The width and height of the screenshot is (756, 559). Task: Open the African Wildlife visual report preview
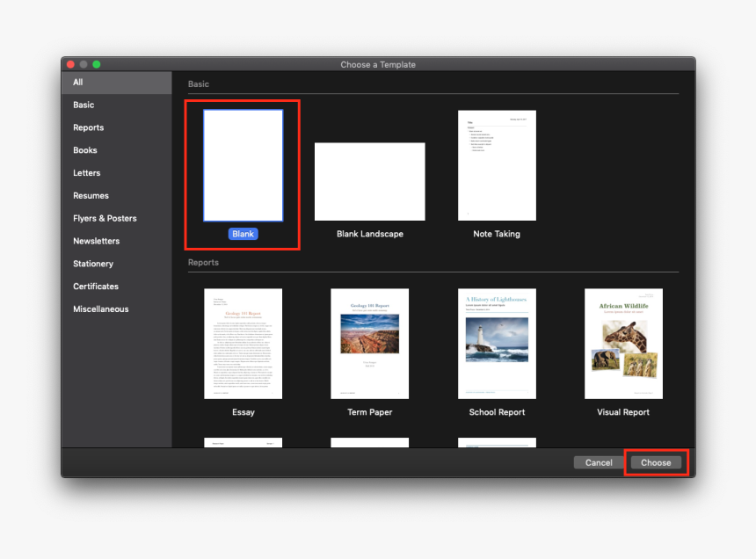pyautogui.click(x=623, y=343)
